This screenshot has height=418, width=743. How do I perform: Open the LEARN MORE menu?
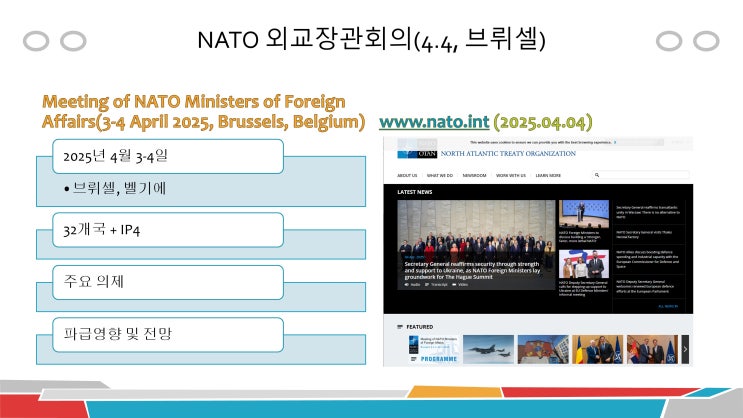coord(548,175)
